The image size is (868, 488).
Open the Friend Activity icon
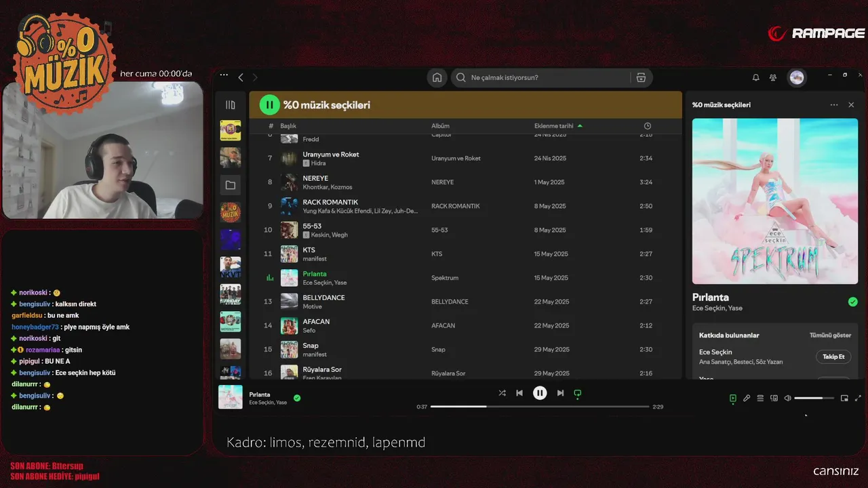click(773, 77)
